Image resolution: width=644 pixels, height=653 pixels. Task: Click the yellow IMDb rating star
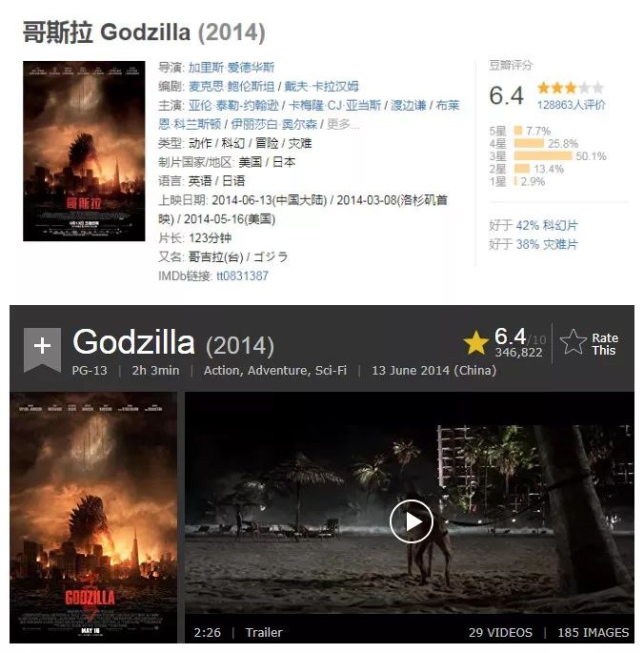475,342
